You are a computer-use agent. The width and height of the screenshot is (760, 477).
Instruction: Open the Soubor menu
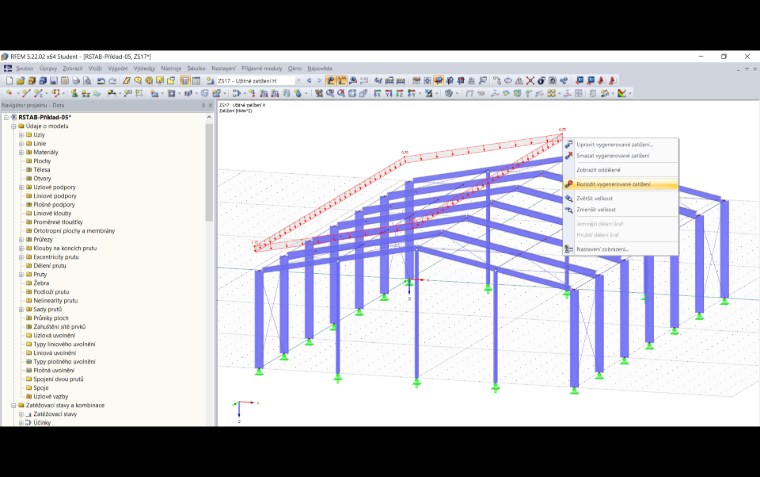(x=25, y=68)
